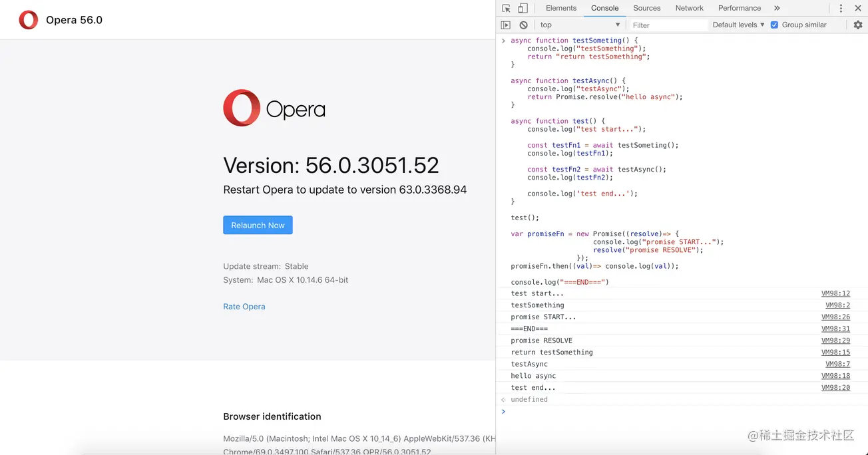
Task: Click the Relaunch Now button
Action: [258, 226]
